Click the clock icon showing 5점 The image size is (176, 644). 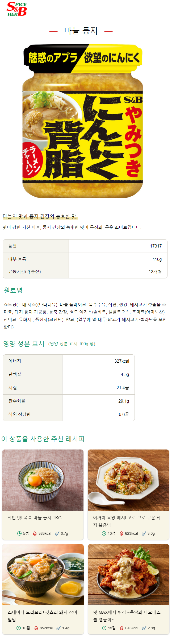click(19, 533)
